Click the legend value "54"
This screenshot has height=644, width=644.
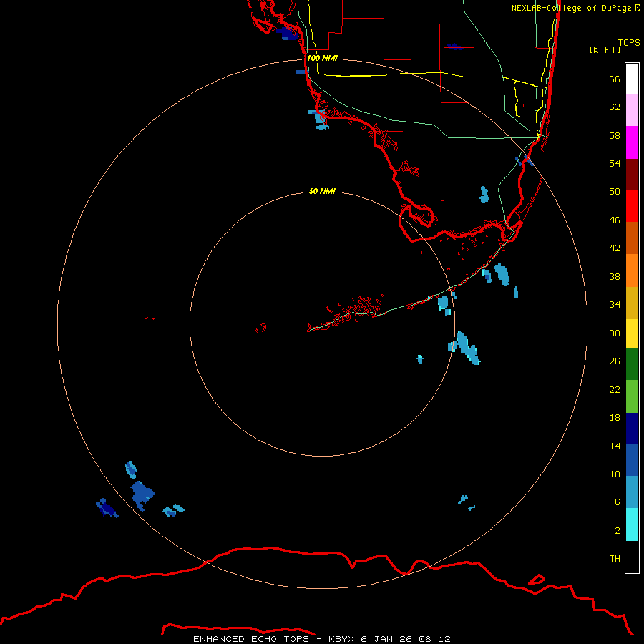(615, 163)
